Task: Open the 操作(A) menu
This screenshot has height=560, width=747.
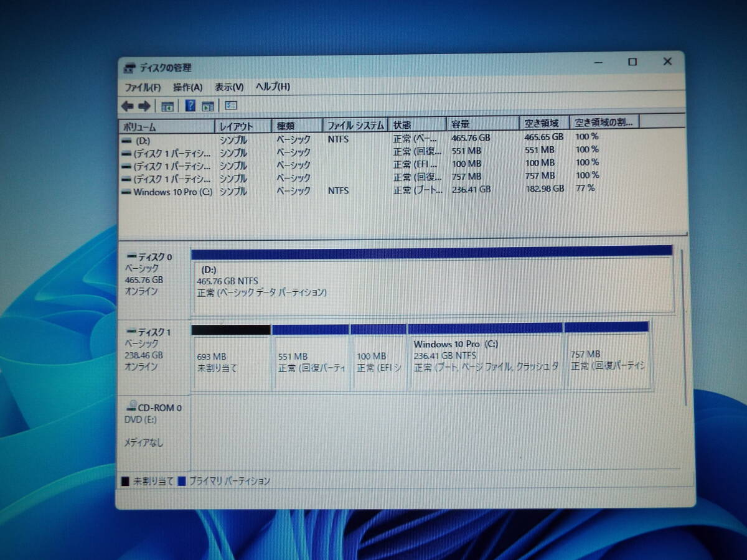Action: click(187, 87)
